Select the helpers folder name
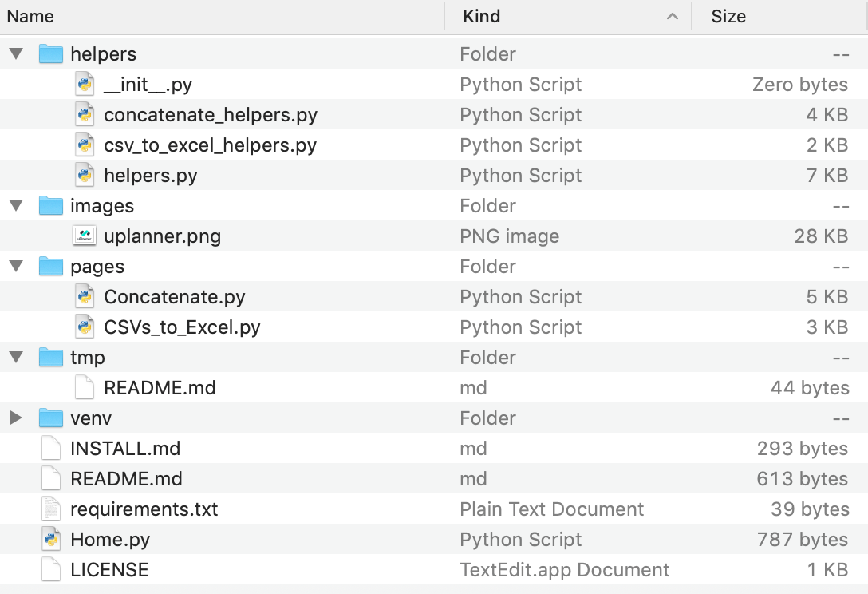The image size is (868, 594). (x=104, y=53)
